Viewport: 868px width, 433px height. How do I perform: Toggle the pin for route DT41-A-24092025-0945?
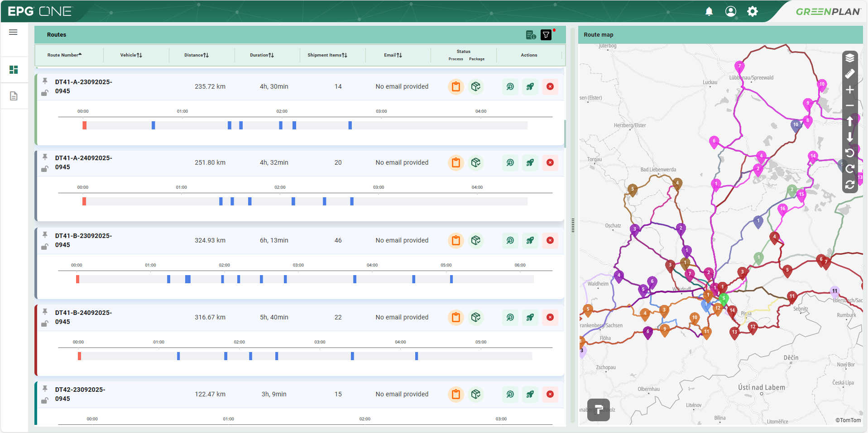pyautogui.click(x=45, y=157)
